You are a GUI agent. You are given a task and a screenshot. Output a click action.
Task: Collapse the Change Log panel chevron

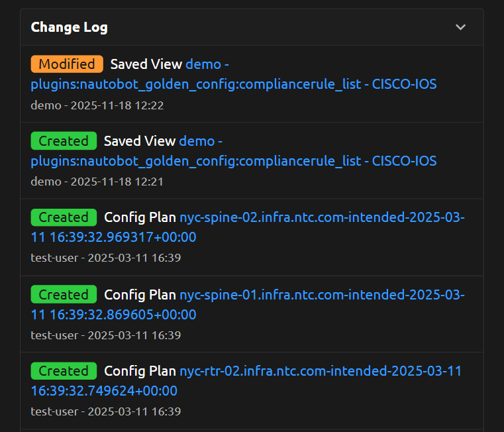(x=461, y=27)
